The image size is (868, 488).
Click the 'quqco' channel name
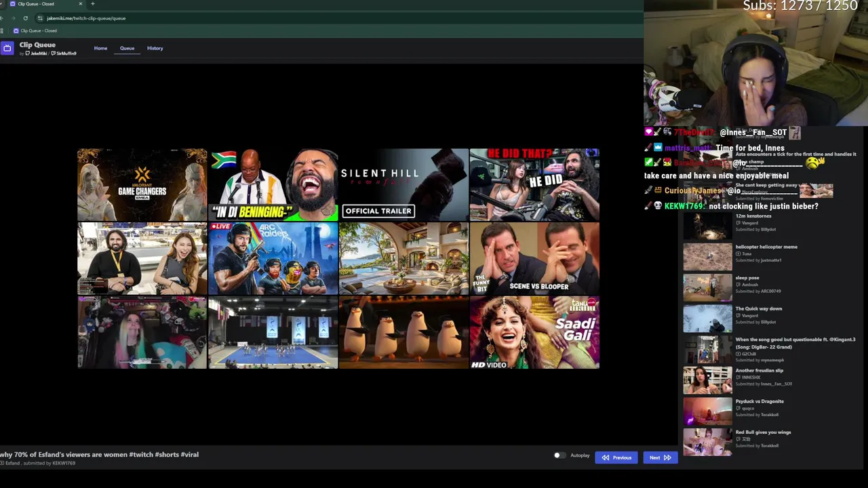[748, 409]
